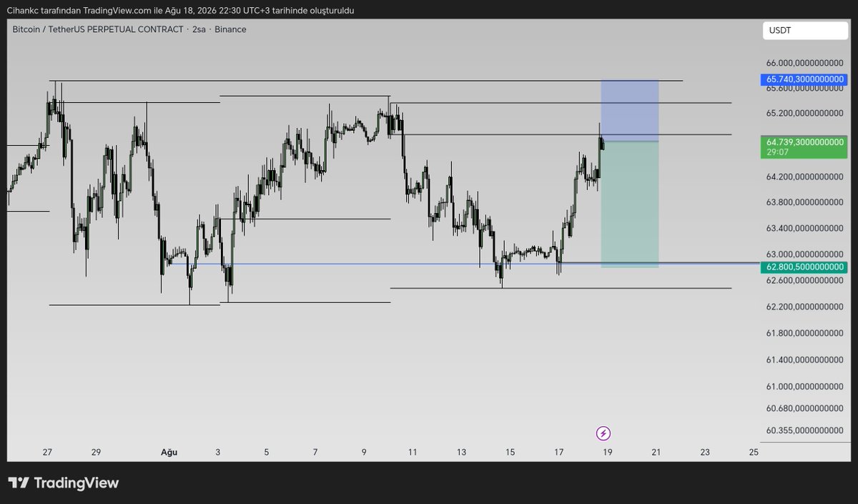Click the date label 29 on time axis

tap(96, 452)
